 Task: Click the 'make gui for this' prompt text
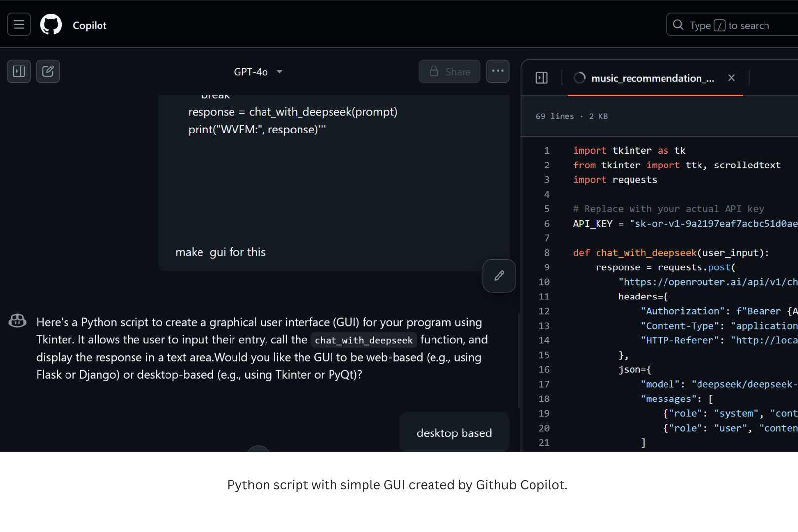coord(220,252)
